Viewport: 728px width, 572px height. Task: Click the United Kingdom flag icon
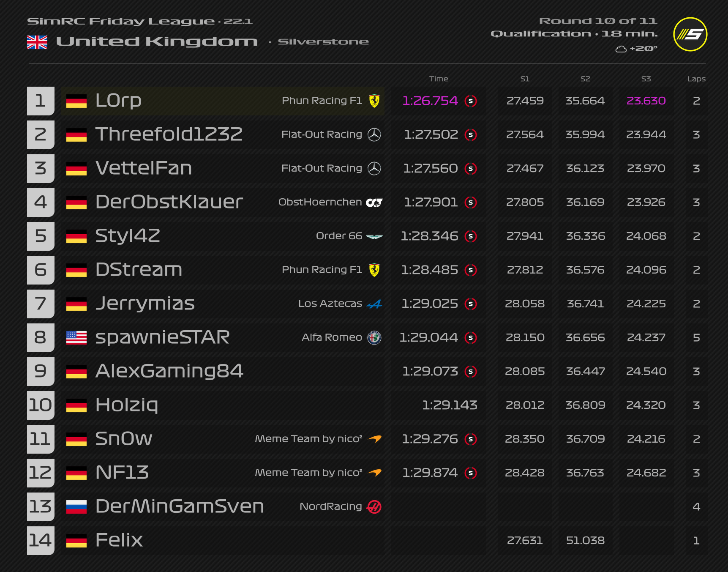click(37, 42)
